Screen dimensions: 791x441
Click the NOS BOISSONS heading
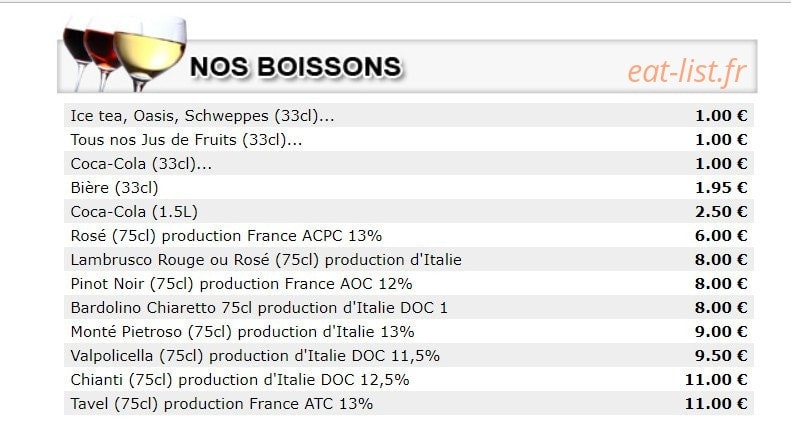[x=296, y=67]
